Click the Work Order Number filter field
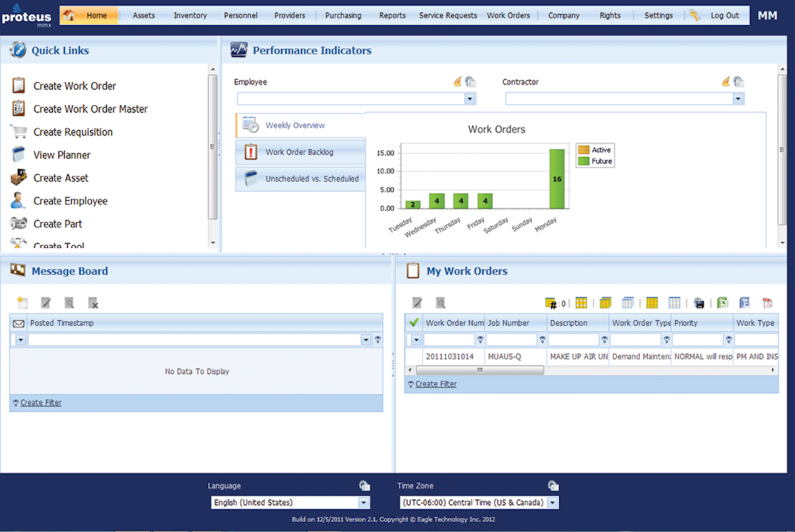This screenshot has height=532, width=795. (x=449, y=340)
